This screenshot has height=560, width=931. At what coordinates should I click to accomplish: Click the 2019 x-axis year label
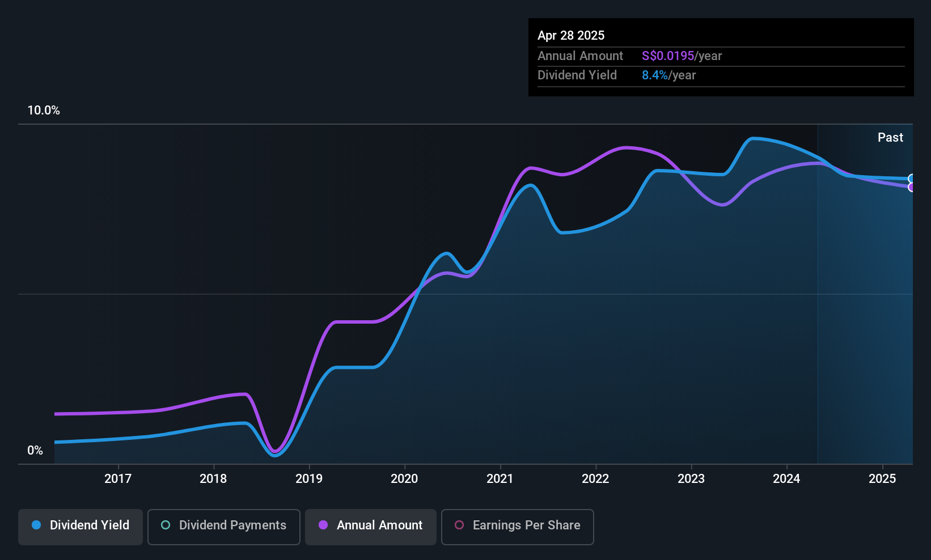point(309,479)
